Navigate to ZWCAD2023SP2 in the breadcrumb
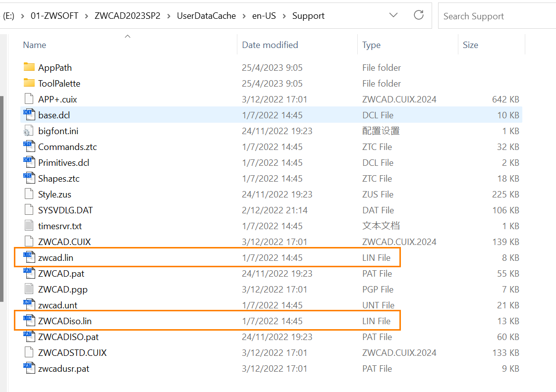Image resolution: width=556 pixels, height=392 pixels. 127,16
